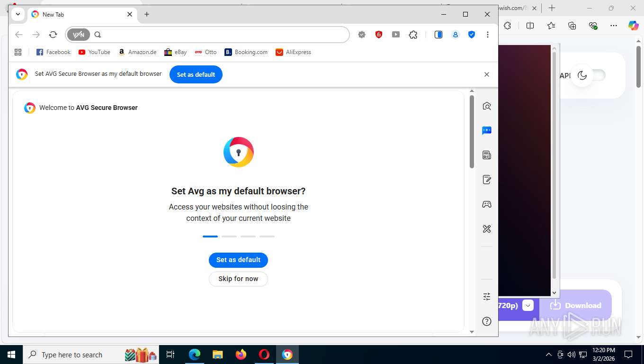Image resolution: width=644 pixels, height=364 pixels.
Task: Open the AVG three-dot menu
Action: tap(488, 35)
